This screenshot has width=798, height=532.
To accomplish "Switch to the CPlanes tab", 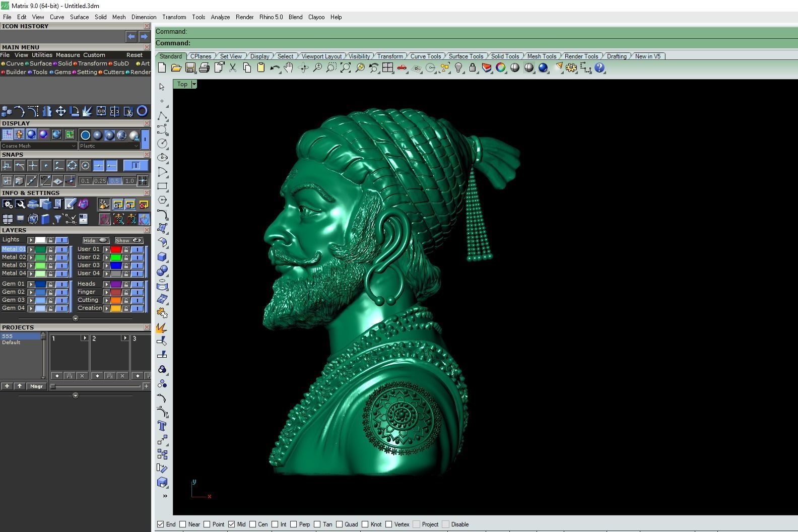I will (201, 56).
